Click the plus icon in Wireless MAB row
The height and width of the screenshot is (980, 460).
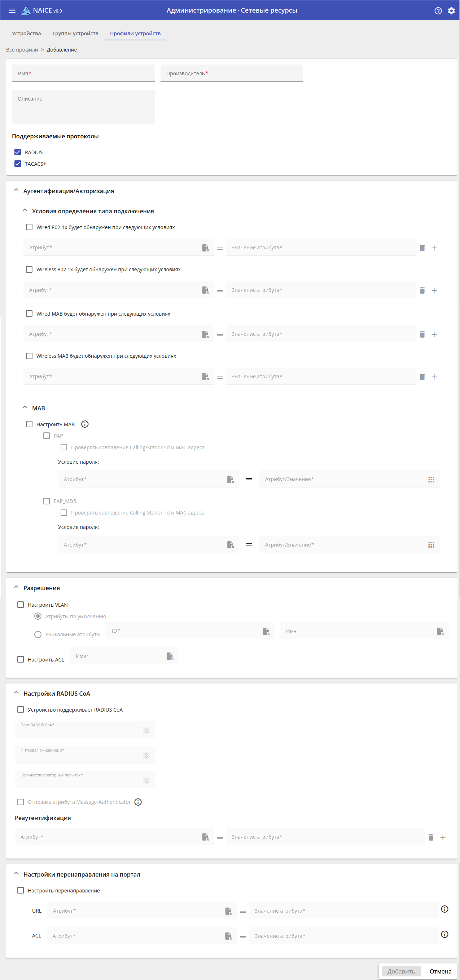point(434,377)
